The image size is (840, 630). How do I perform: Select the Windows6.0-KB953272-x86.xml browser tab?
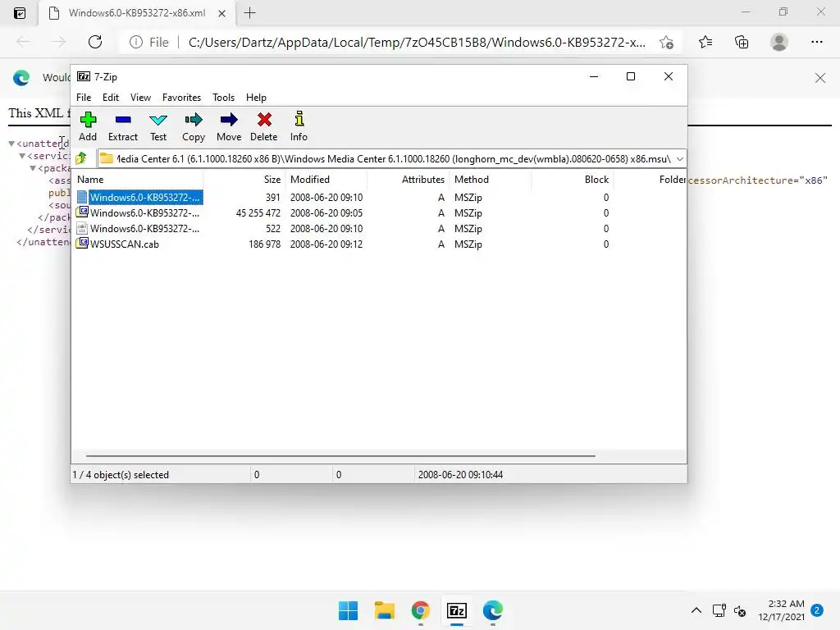point(137,13)
